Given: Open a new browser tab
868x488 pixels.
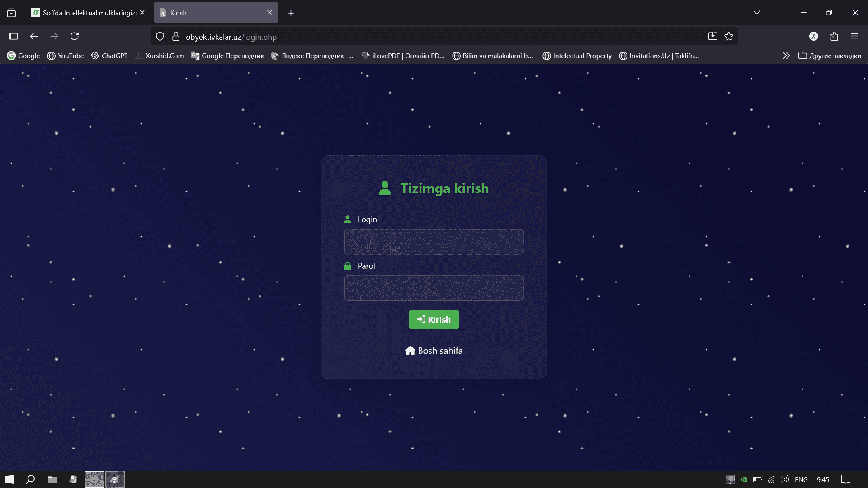Looking at the screenshot, I should click(x=291, y=13).
